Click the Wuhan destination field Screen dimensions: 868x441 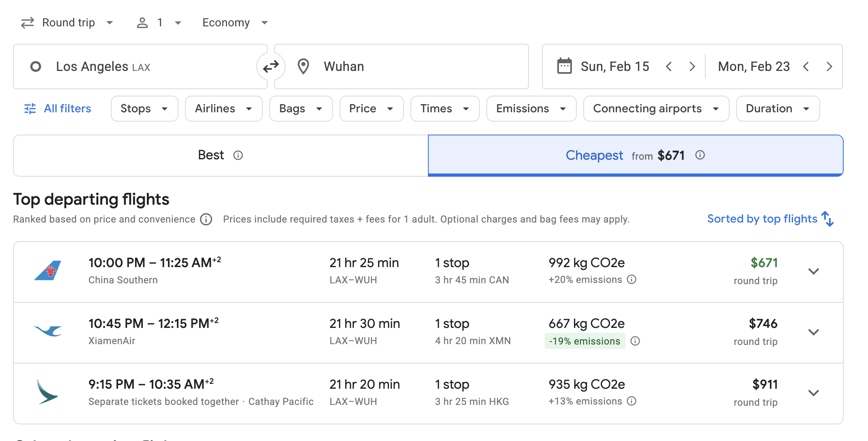[402, 66]
